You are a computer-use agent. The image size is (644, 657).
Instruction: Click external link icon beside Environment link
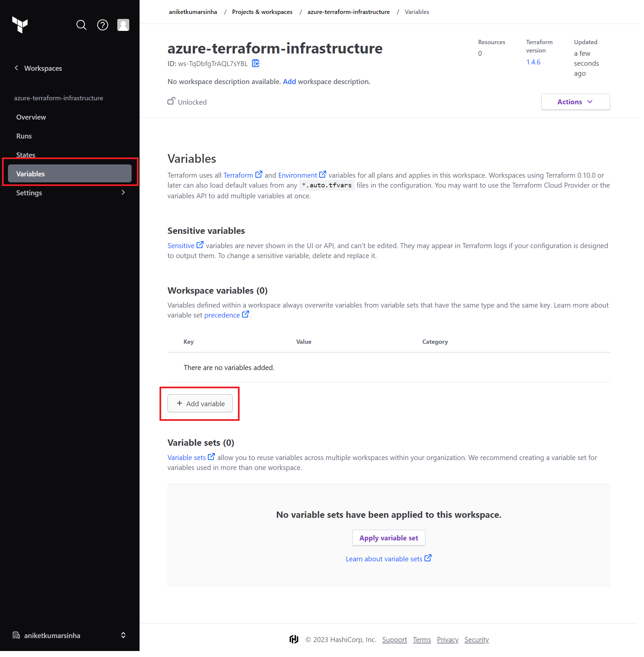(323, 175)
